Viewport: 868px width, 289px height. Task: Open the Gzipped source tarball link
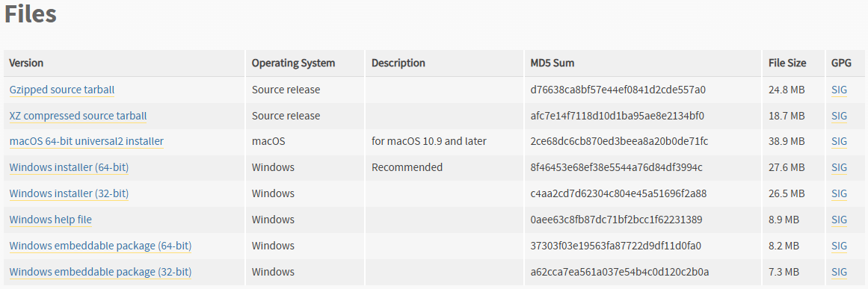point(62,90)
